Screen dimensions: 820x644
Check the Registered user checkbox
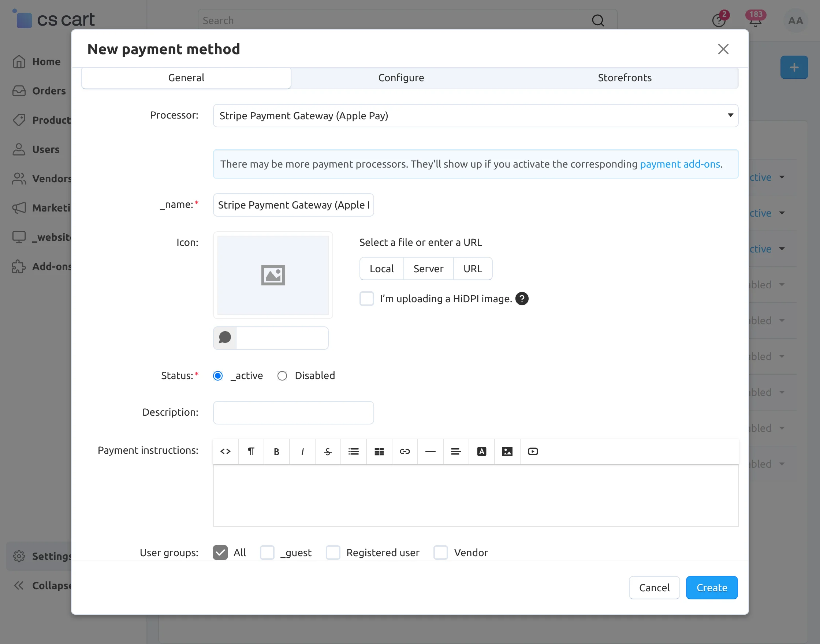click(333, 553)
